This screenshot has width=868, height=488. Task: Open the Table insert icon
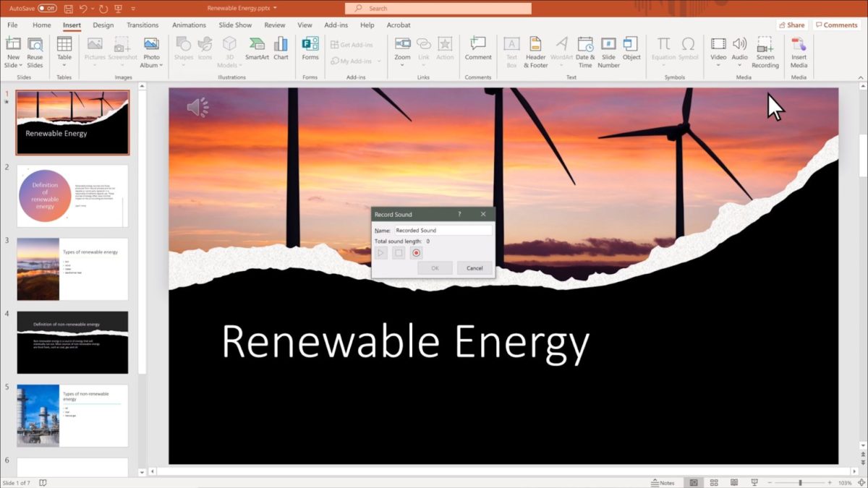(x=64, y=44)
